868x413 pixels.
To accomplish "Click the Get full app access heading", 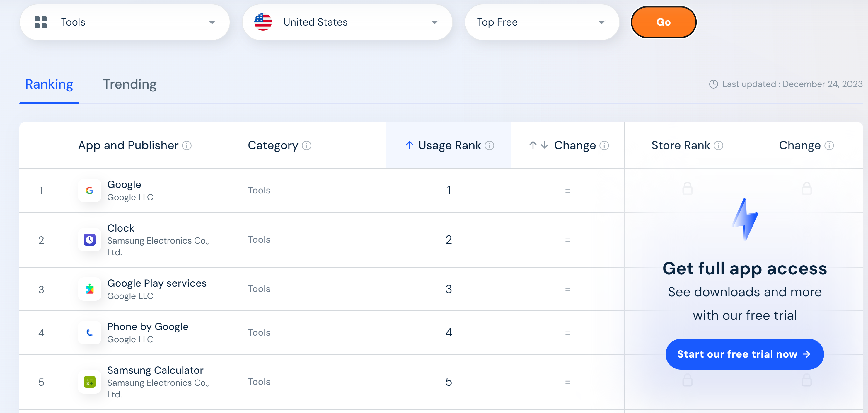I will pos(745,269).
